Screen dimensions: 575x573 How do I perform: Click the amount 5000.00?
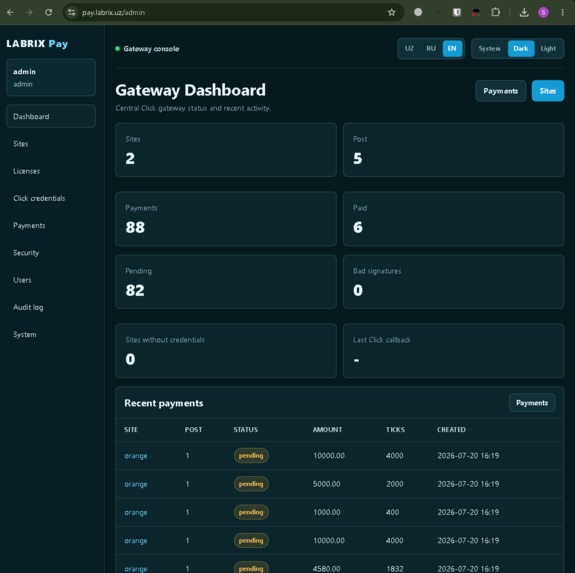tap(327, 484)
